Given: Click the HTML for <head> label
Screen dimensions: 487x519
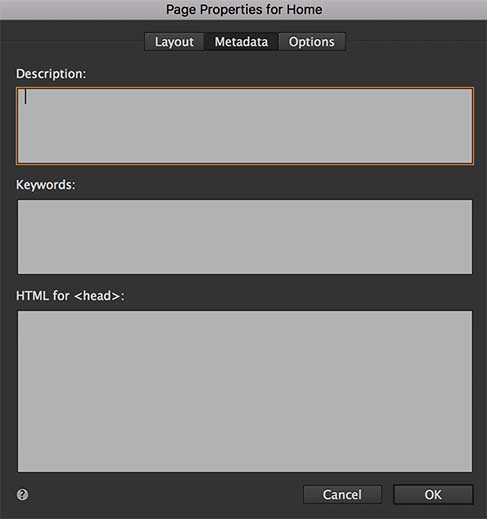Looking at the screenshot, I should [70, 296].
